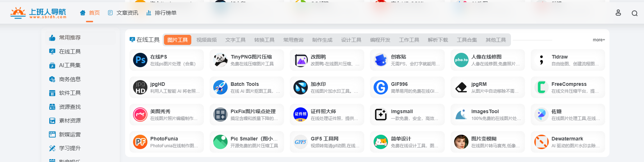Click the 改图鸭 tool icon

point(301,60)
